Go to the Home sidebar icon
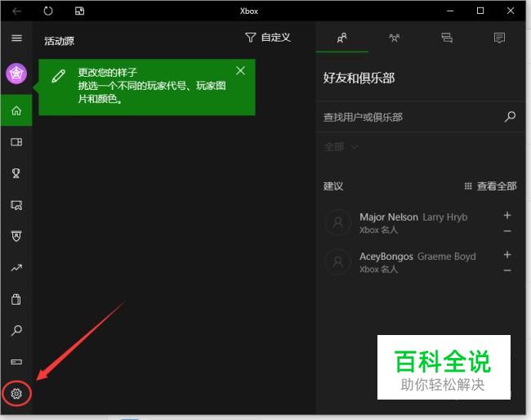The height and width of the screenshot is (420, 531). tap(16, 110)
